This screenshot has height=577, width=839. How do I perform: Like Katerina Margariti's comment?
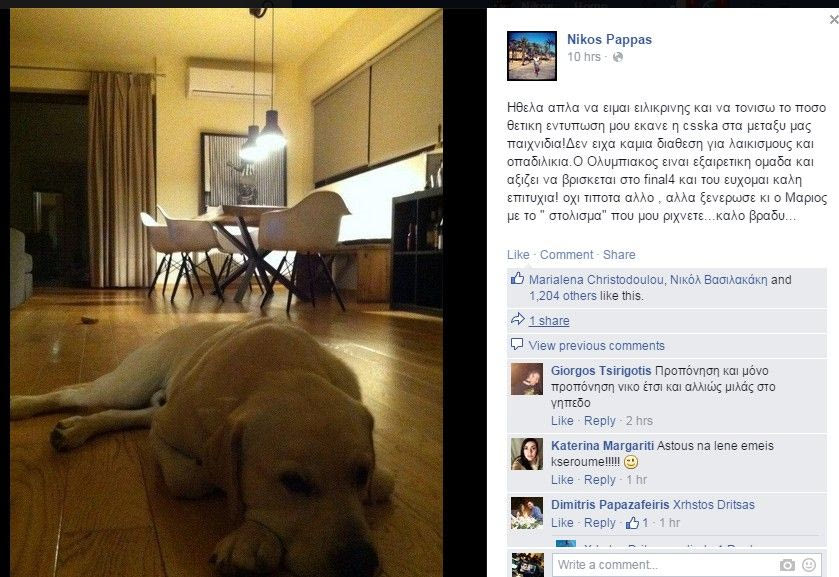point(562,480)
